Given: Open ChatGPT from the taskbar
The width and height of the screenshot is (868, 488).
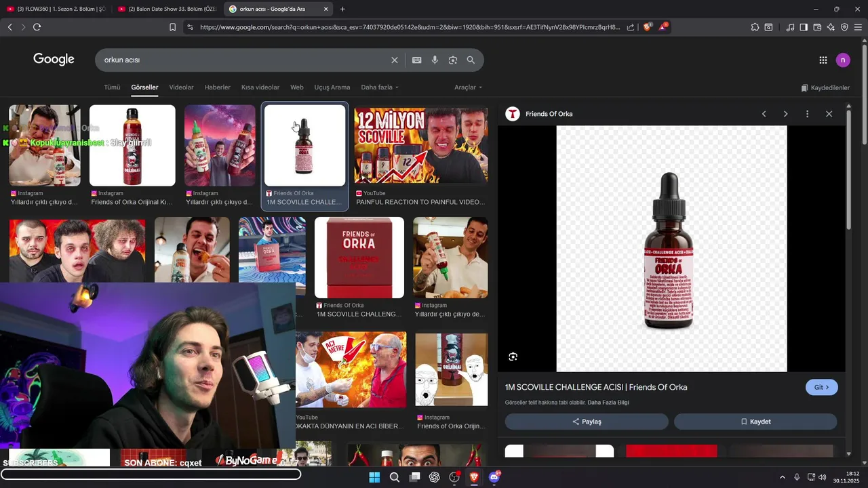Looking at the screenshot, I should tap(435, 477).
